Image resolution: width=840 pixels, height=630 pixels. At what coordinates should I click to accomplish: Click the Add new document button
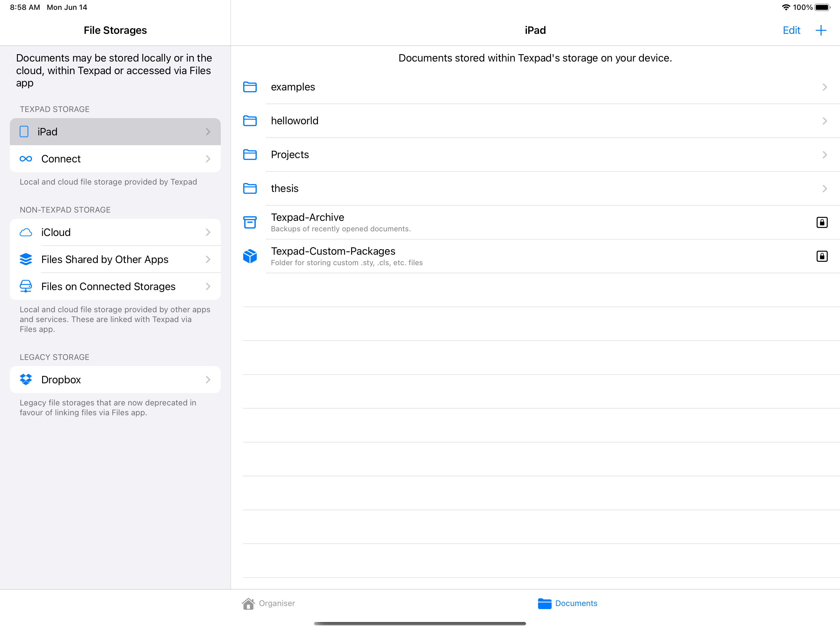click(x=822, y=30)
